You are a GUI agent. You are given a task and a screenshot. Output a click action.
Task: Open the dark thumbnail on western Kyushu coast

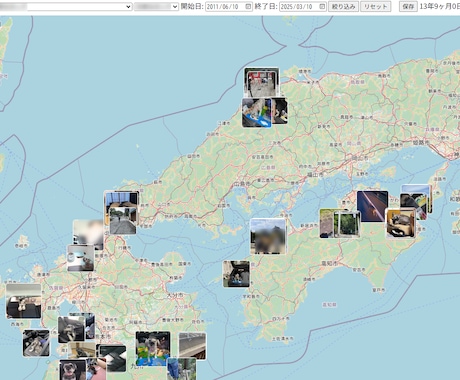(x=36, y=343)
